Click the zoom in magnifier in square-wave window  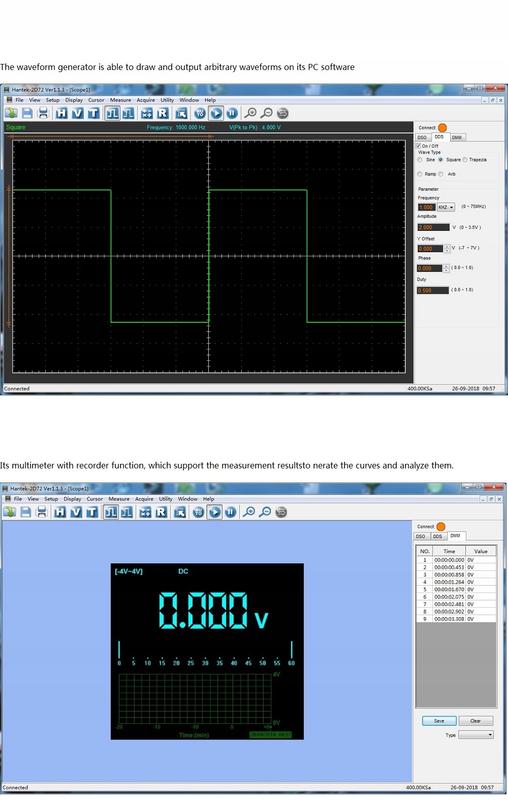(x=250, y=113)
